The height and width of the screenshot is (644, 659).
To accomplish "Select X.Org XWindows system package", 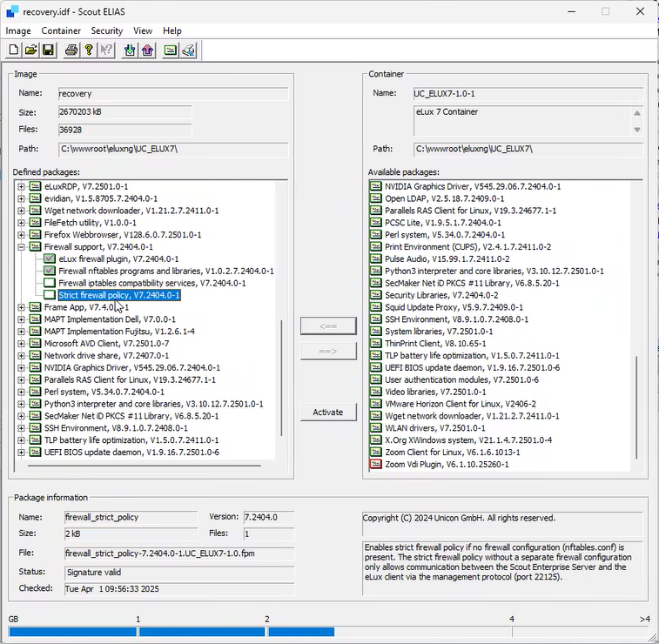I will (x=468, y=439).
